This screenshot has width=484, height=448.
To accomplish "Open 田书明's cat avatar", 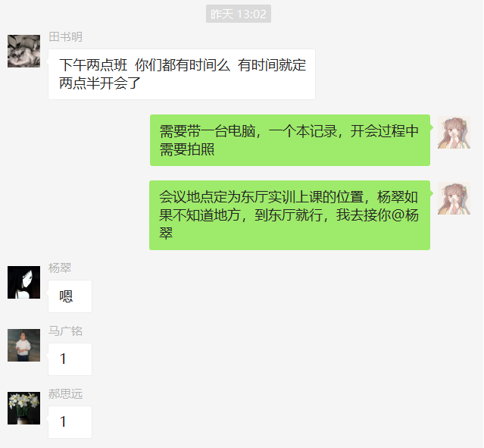I will [x=23, y=51].
